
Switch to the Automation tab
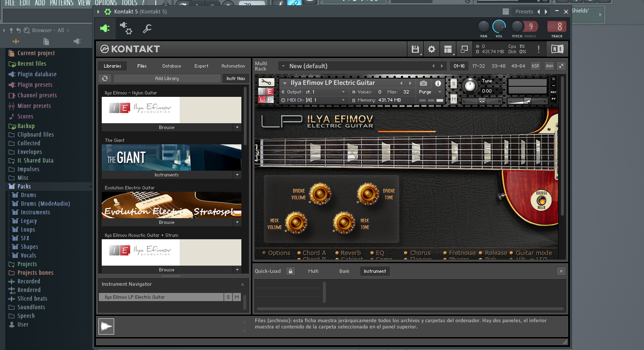[x=233, y=66]
